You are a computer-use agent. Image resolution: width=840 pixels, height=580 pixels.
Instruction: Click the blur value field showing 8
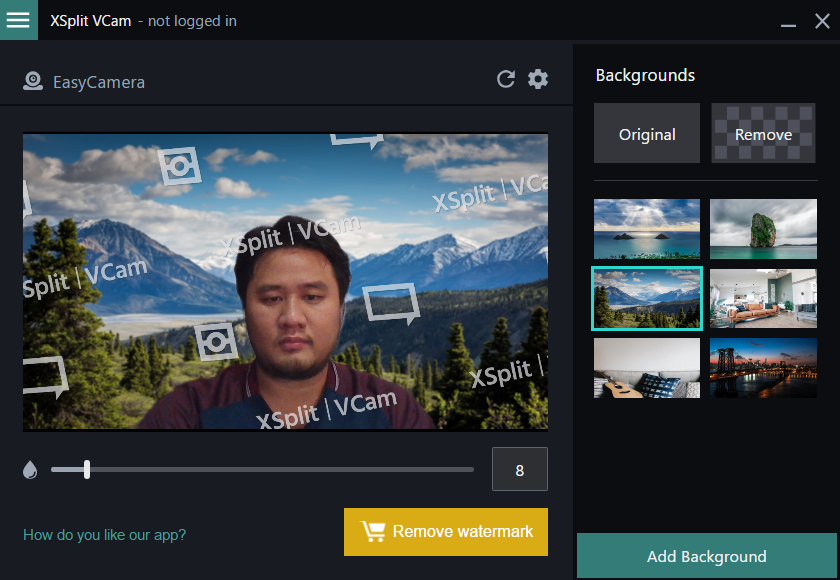520,469
